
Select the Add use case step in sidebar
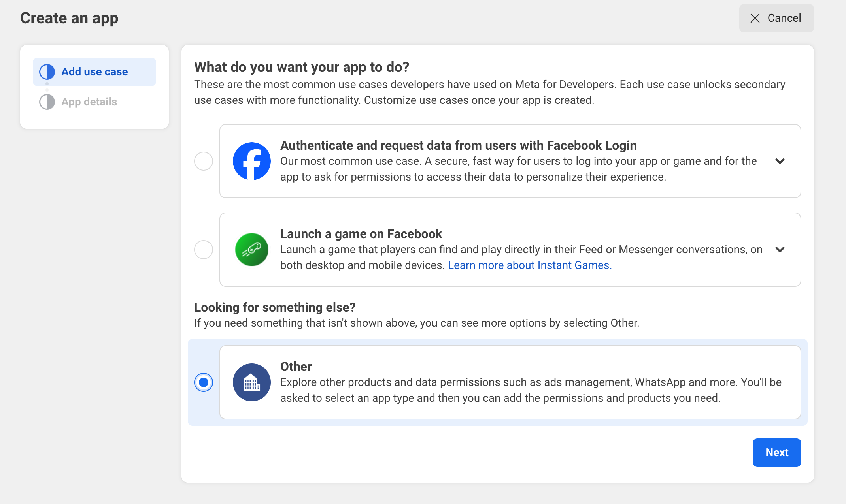pos(94,71)
